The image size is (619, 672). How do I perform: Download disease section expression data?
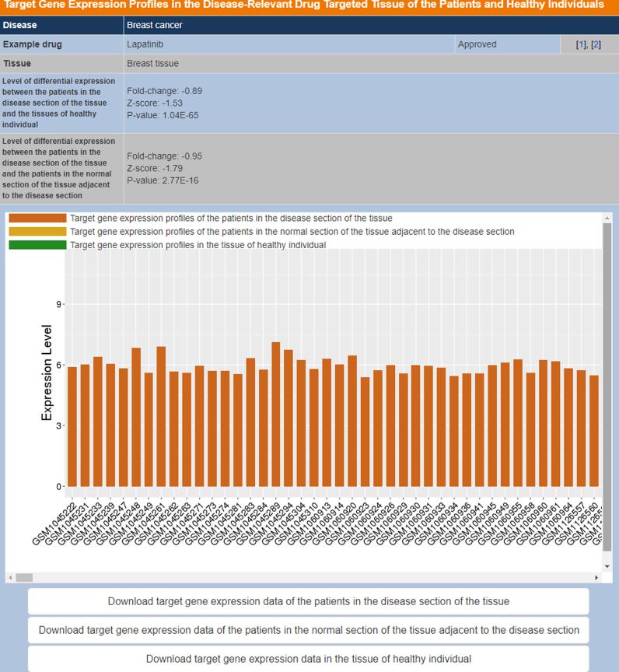pyautogui.click(x=309, y=601)
